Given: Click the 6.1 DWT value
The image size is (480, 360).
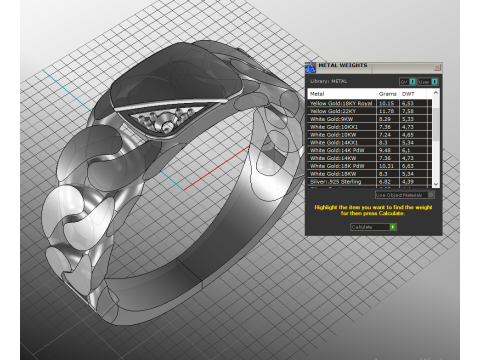Looking at the screenshot, I should [x=406, y=150].
